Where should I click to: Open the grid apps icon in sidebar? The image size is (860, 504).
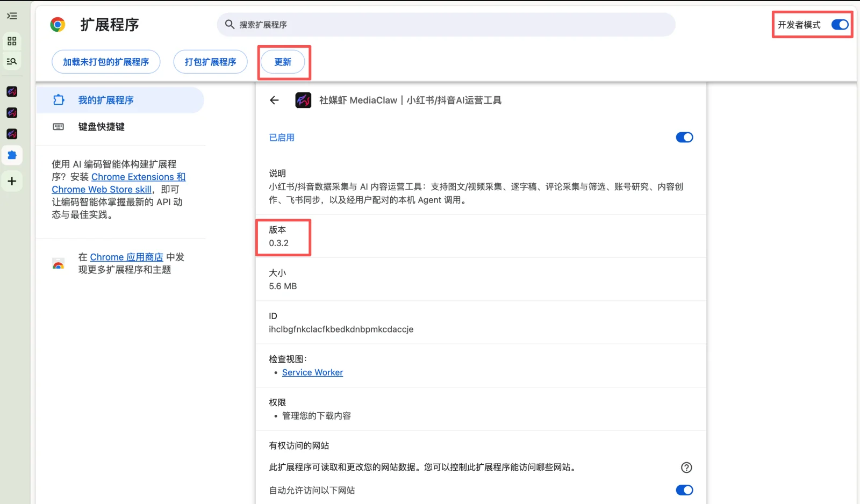click(x=12, y=41)
